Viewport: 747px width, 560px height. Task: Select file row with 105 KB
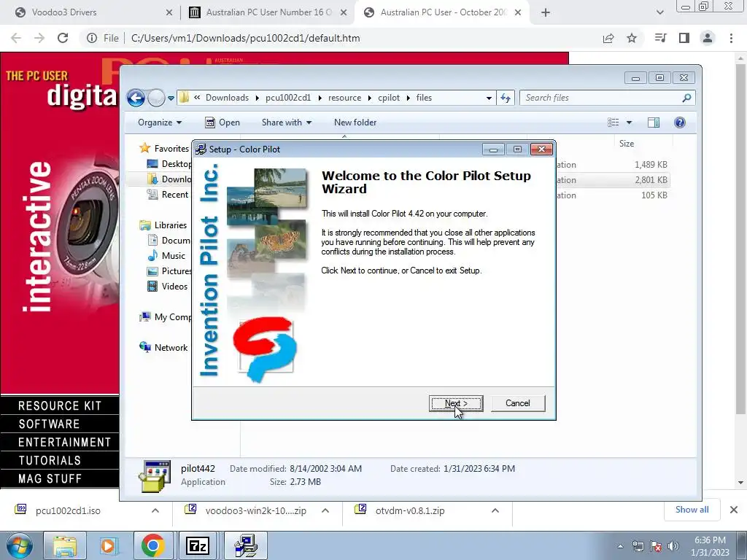(x=612, y=195)
